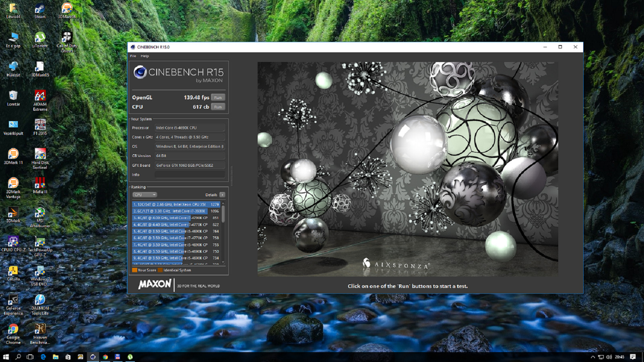
Task: Click the volume speaker tray icon
Action: [609, 357]
